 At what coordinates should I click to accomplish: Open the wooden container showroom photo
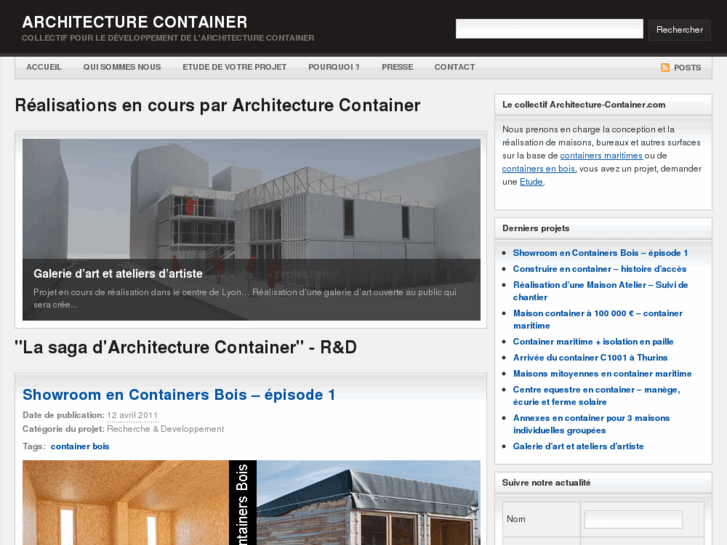[251, 502]
